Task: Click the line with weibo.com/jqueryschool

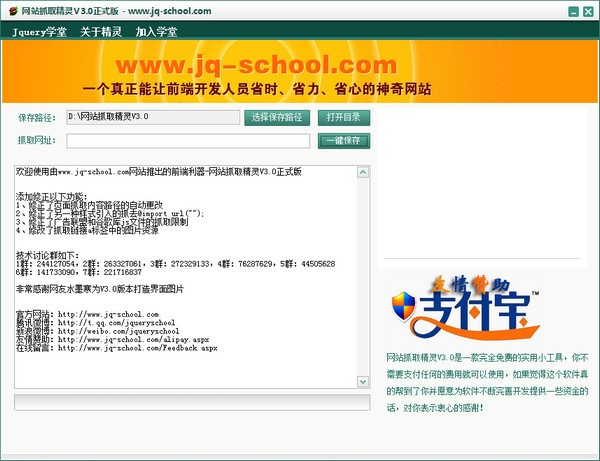Action: click(x=98, y=331)
